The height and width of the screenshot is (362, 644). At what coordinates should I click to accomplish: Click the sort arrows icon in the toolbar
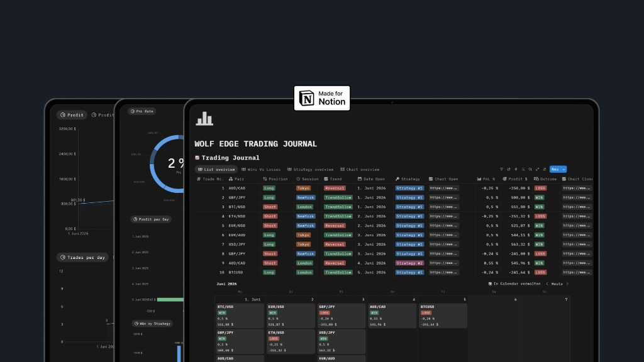click(508, 169)
